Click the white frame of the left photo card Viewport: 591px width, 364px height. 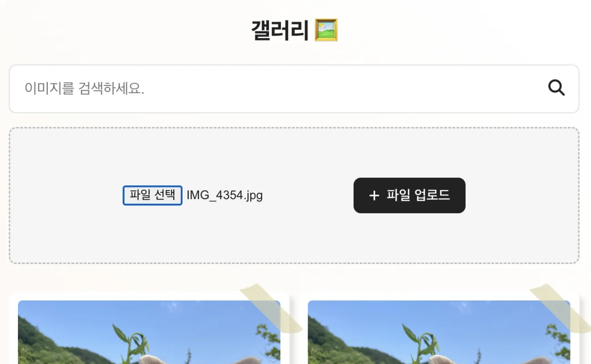click(x=13, y=330)
